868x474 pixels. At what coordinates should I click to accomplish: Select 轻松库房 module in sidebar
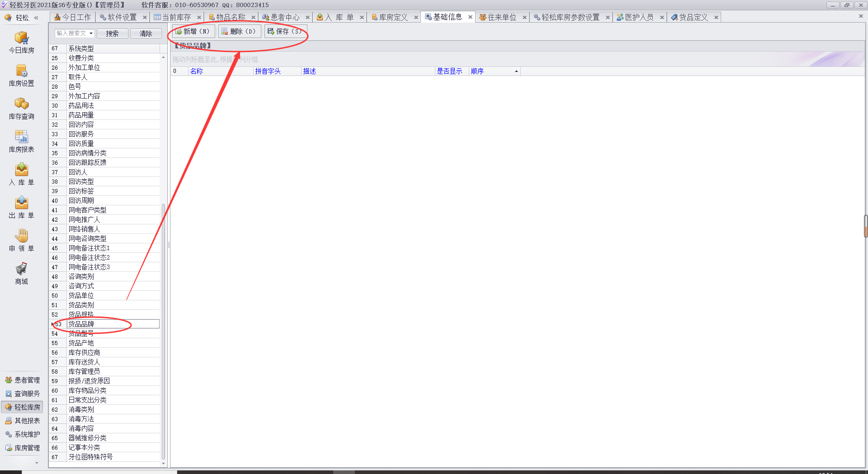(22, 407)
